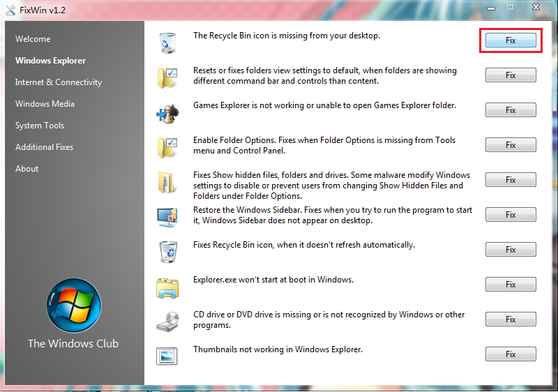This screenshot has height=392, width=558.
Task: Click the Thumbnails picture icon
Action: click(167, 356)
